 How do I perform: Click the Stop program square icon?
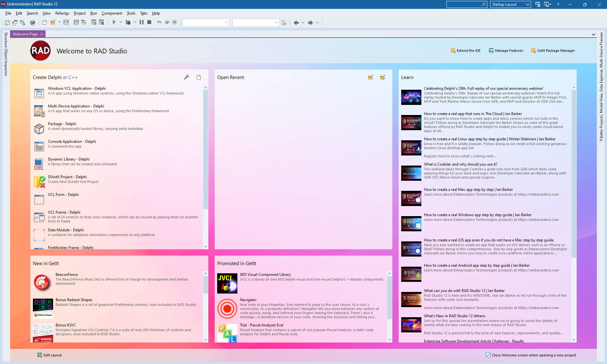tap(149, 22)
